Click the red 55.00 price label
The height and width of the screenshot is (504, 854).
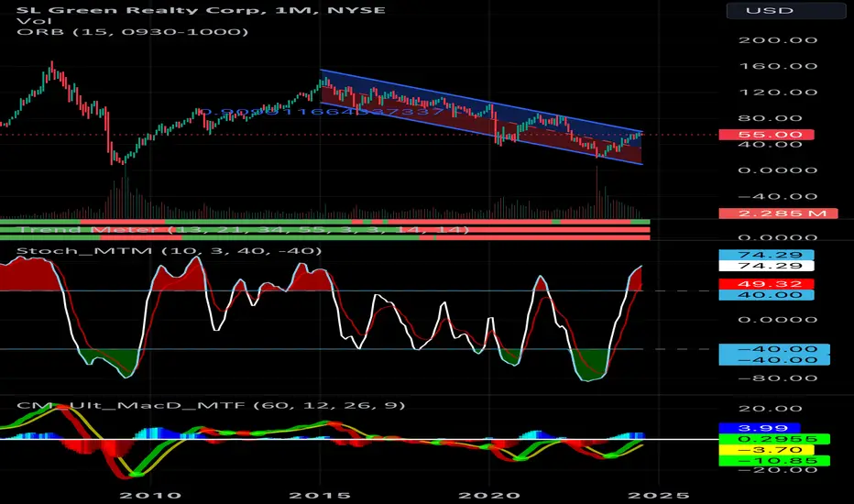coord(766,135)
